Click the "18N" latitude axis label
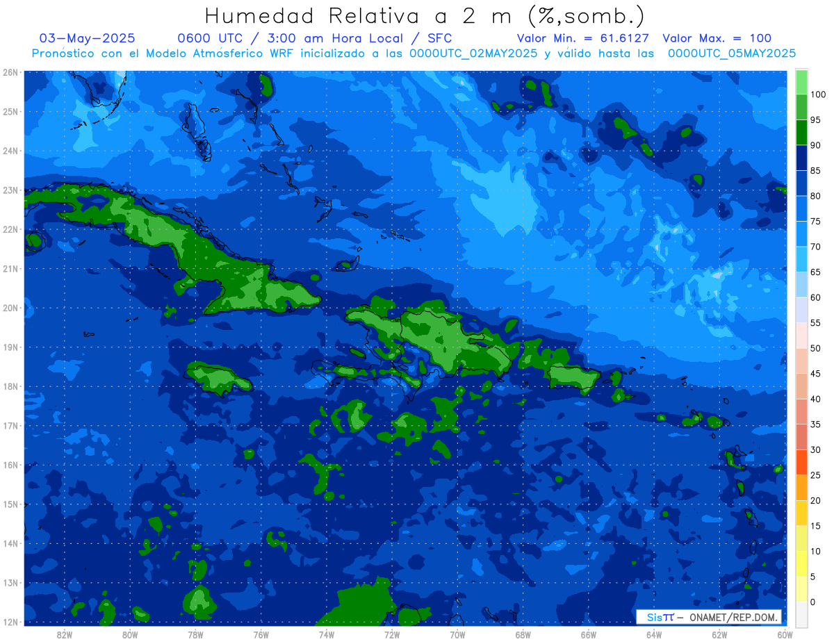 pos(10,386)
